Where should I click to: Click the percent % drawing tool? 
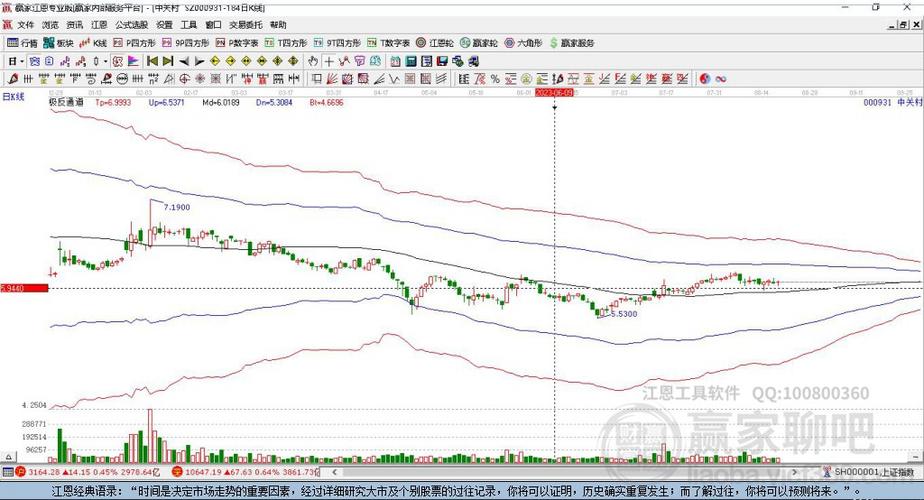pos(495,79)
